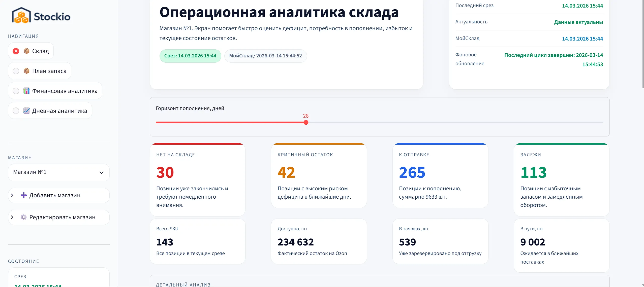Click the gear icon on Редактировать магазин
Screen dimensions: 644x287
click(x=23, y=217)
